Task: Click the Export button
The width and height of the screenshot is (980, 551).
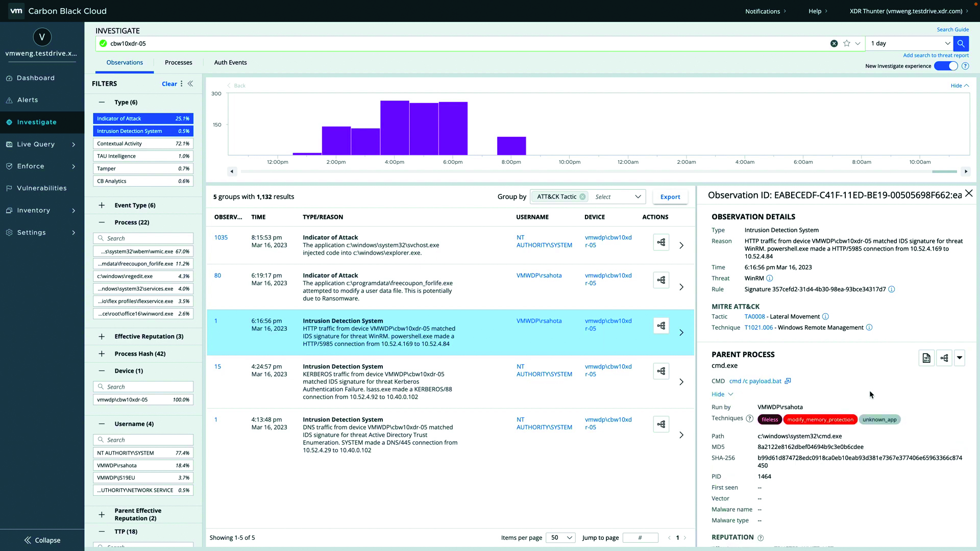Action: tap(670, 197)
